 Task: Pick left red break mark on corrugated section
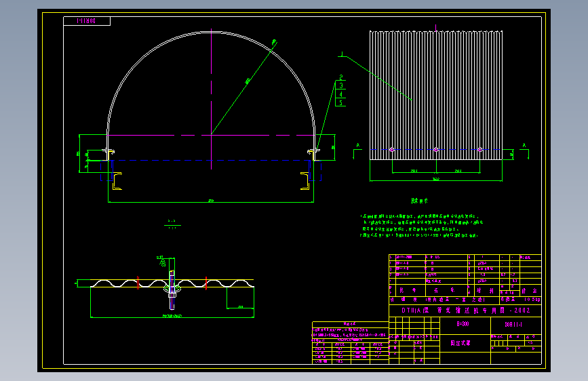click(138, 283)
